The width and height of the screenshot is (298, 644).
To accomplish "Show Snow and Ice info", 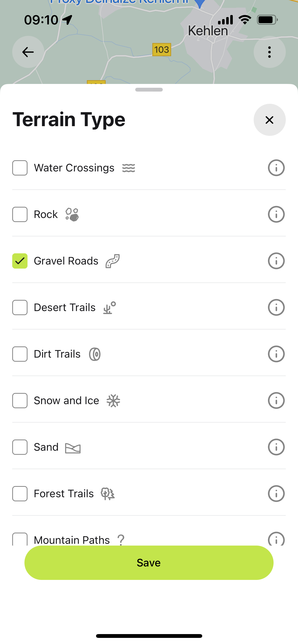I will [x=276, y=401].
